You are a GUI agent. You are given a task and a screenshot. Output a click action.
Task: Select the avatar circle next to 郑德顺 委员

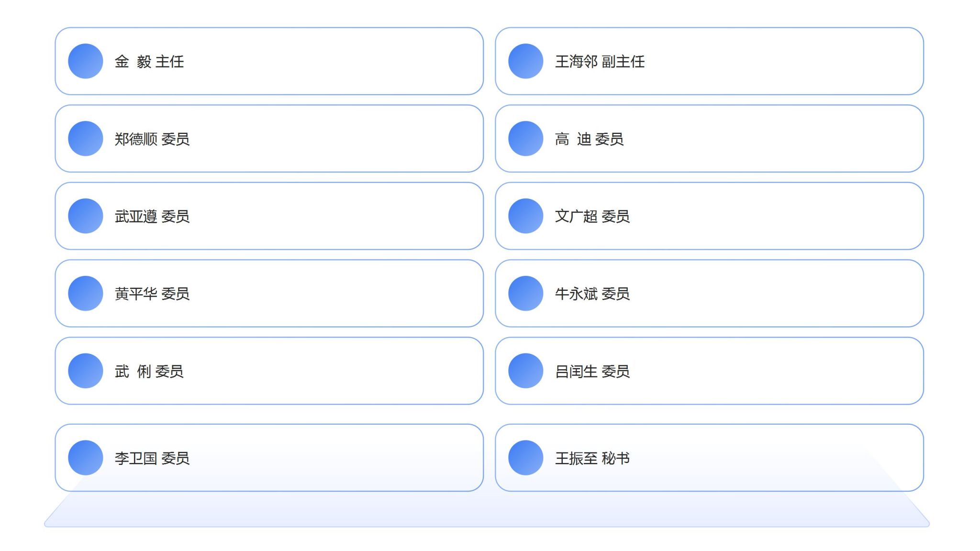[x=86, y=139]
